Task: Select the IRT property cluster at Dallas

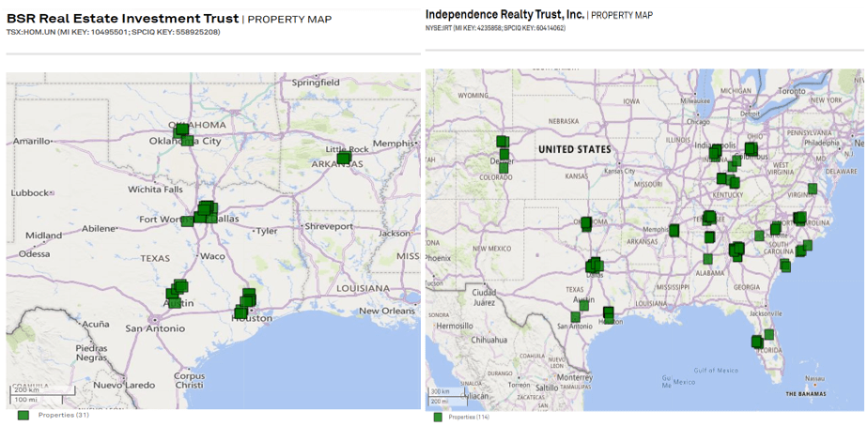Action: 595,265
